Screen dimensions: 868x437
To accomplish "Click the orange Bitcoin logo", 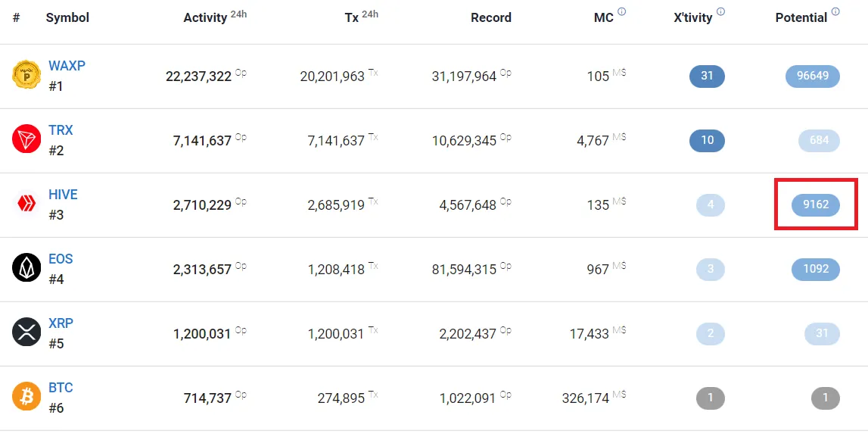I will click(26, 397).
